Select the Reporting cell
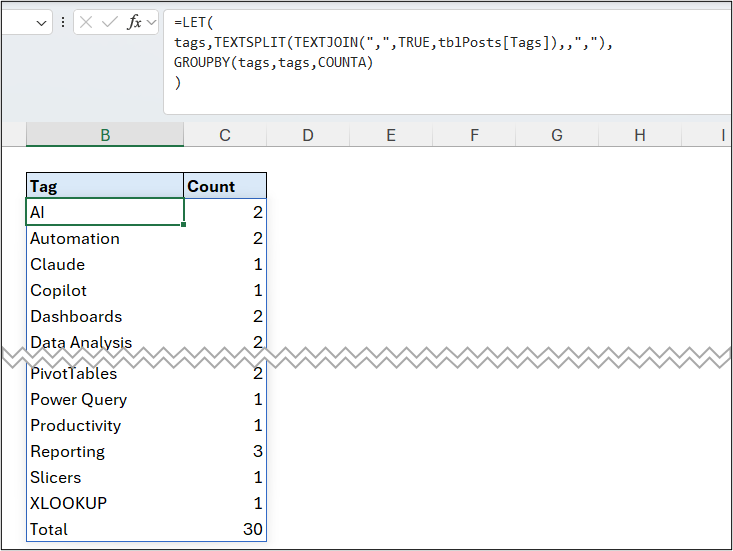Image resolution: width=733 pixels, height=551 pixels. 105,451
